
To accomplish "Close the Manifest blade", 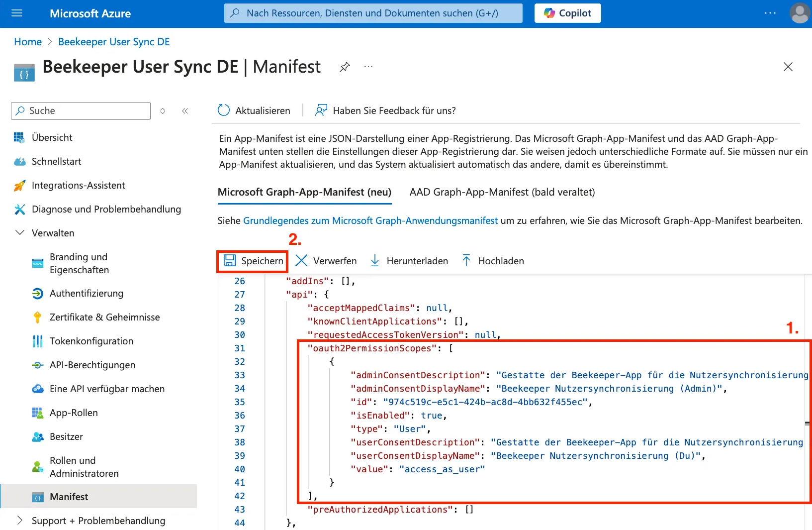I will tap(788, 67).
